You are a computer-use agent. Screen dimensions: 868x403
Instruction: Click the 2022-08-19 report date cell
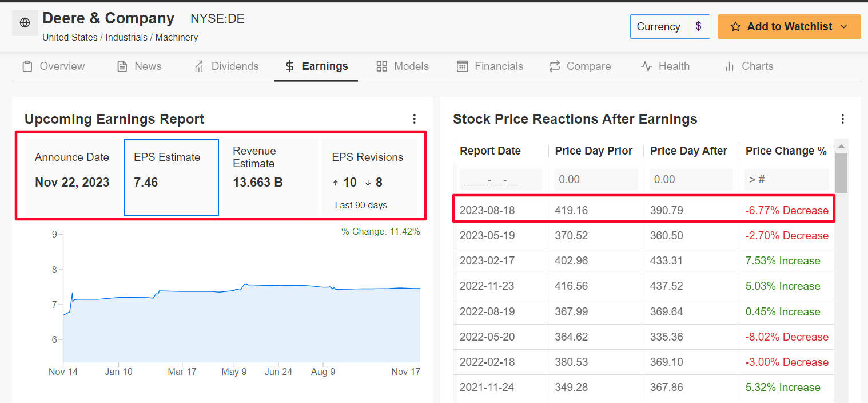pos(487,312)
